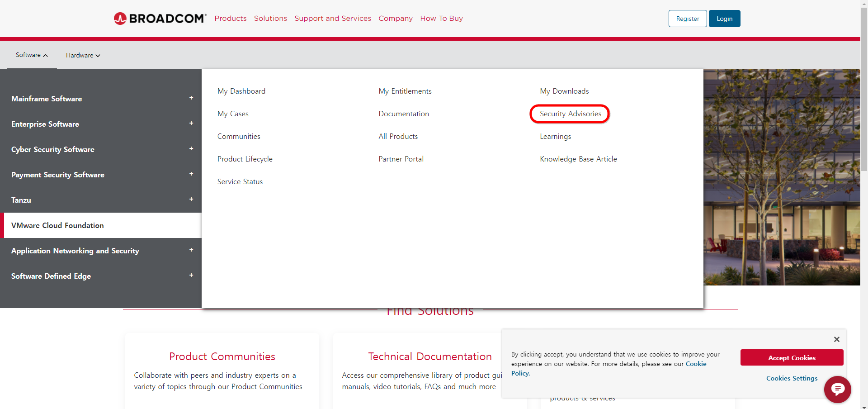
Task: Open Cookies Settings link
Action: click(x=792, y=378)
